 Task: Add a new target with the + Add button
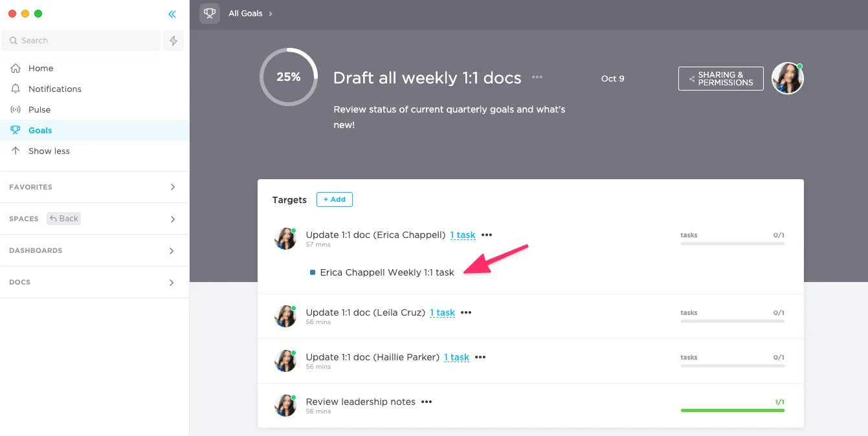tap(335, 199)
